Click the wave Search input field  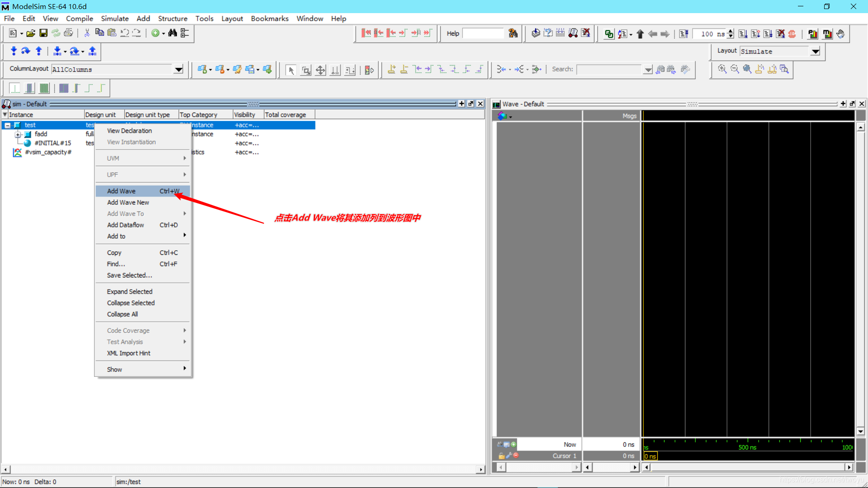pyautogui.click(x=609, y=69)
